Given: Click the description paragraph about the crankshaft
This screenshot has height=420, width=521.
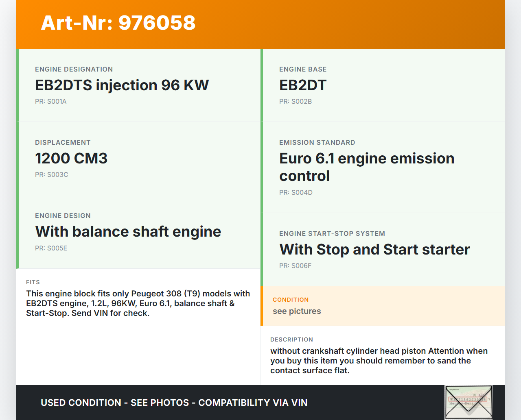Looking at the screenshot, I should 379,361.
